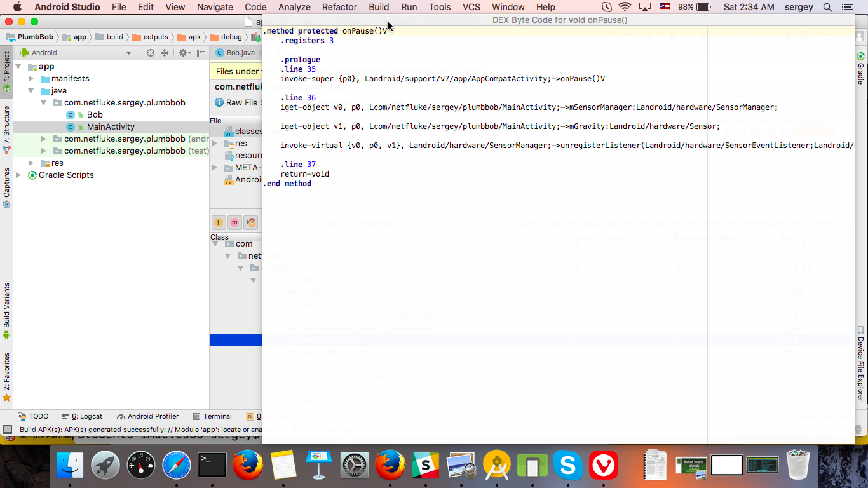Open the Gradle side panel
This screenshot has height=488, width=868.
click(861, 69)
